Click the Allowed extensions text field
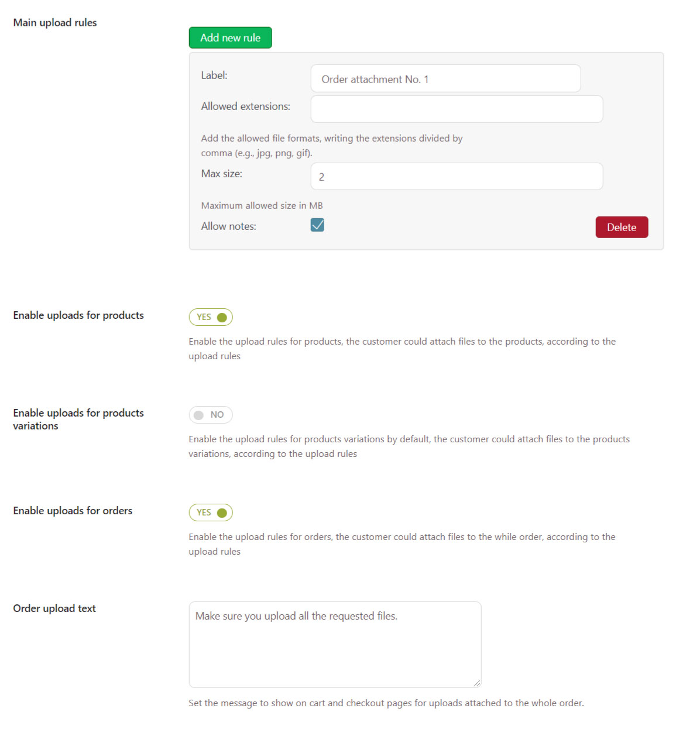The image size is (700, 729). [457, 109]
